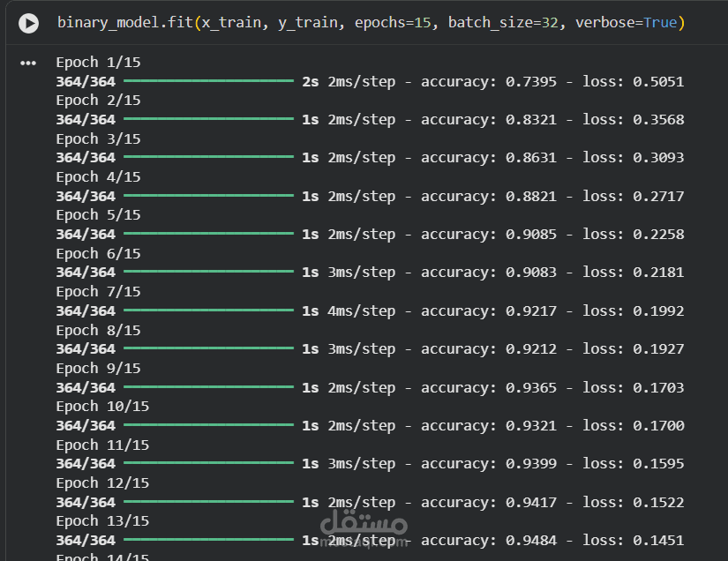The width and height of the screenshot is (728, 561).
Task: Click the accuracy value 0.7395
Action: [531, 82]
